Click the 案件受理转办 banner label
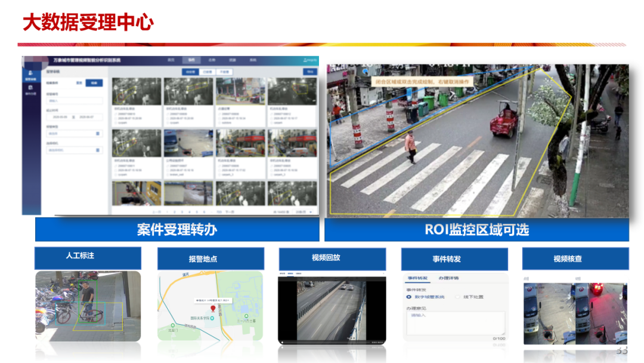Image resolution: width=644 pixels, height=363 pixels. (177, 229)
